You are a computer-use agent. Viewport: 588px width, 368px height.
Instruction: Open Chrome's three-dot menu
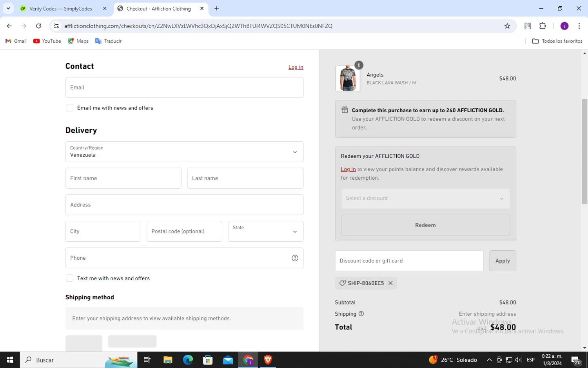tap(579, 26)
